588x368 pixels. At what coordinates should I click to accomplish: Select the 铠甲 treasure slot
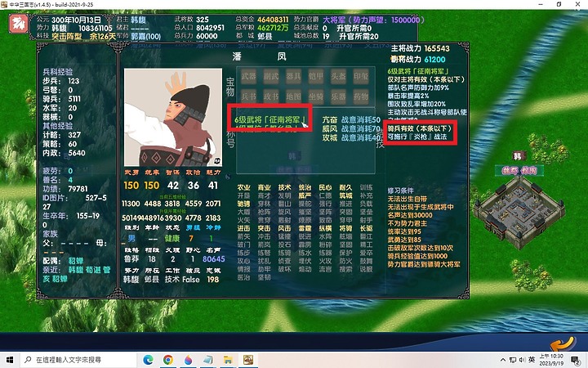click(x=316, y=76)
